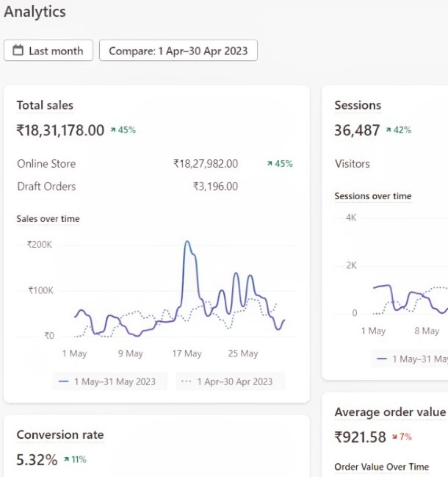Click the 17 May peak on sales chart

[x=187, y=242]
